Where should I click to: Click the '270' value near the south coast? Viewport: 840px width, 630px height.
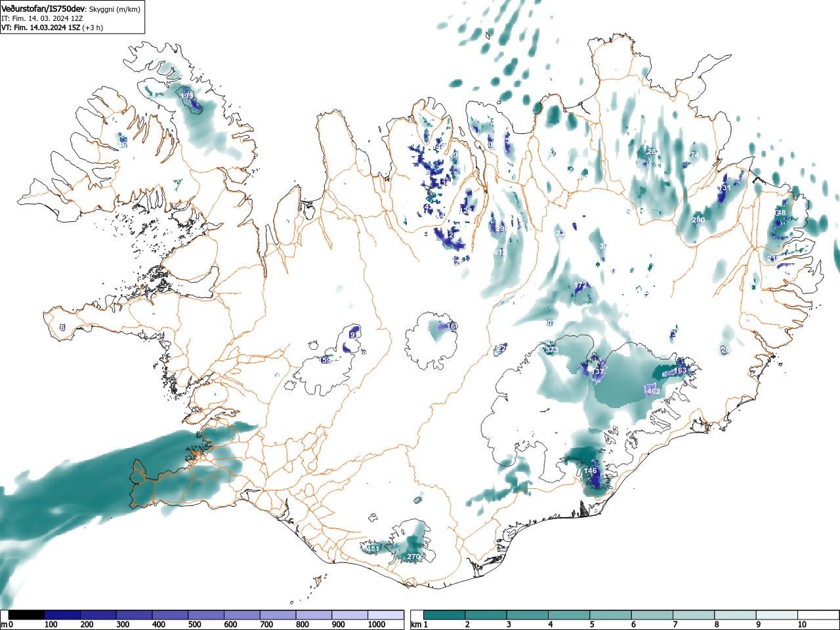413,557
